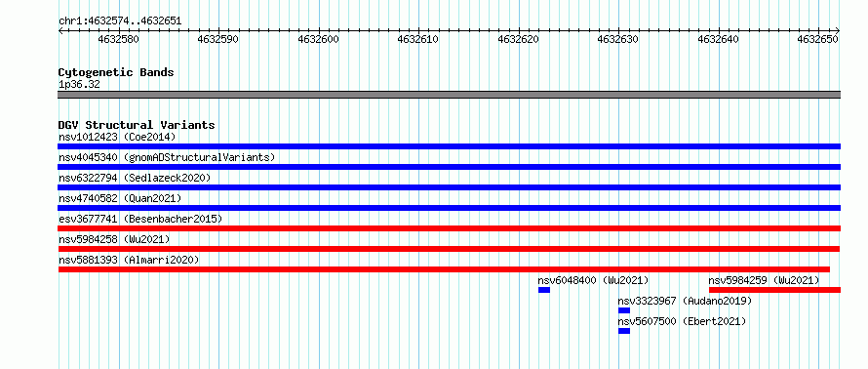The image size is (868, 369).
Task: Select the red nsv5881393 variant bar
Action: coord(444,269)
